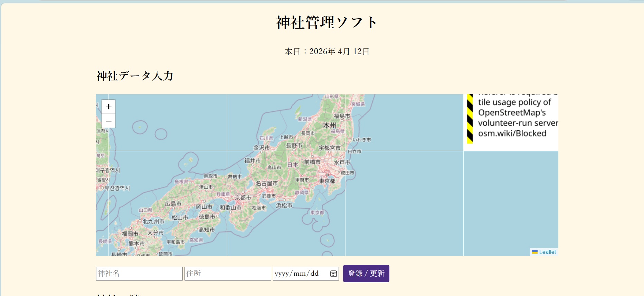Viewport: 644px width, 296px height.
Task: Zoom in the map with plus button
Action: (x=108, y=107)
